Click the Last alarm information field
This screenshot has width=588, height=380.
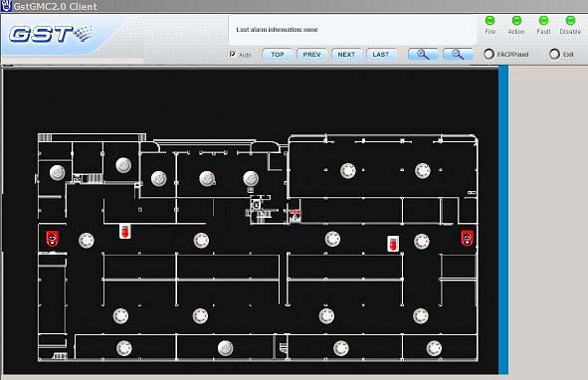pos(352,30)
